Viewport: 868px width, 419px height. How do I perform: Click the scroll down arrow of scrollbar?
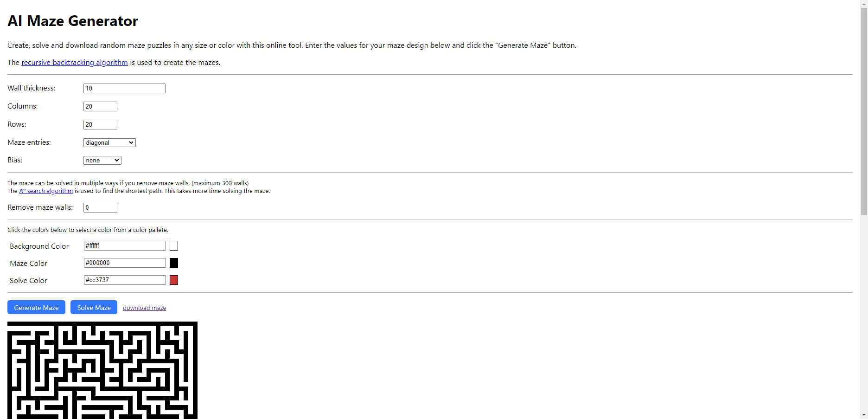pos(864,414)
